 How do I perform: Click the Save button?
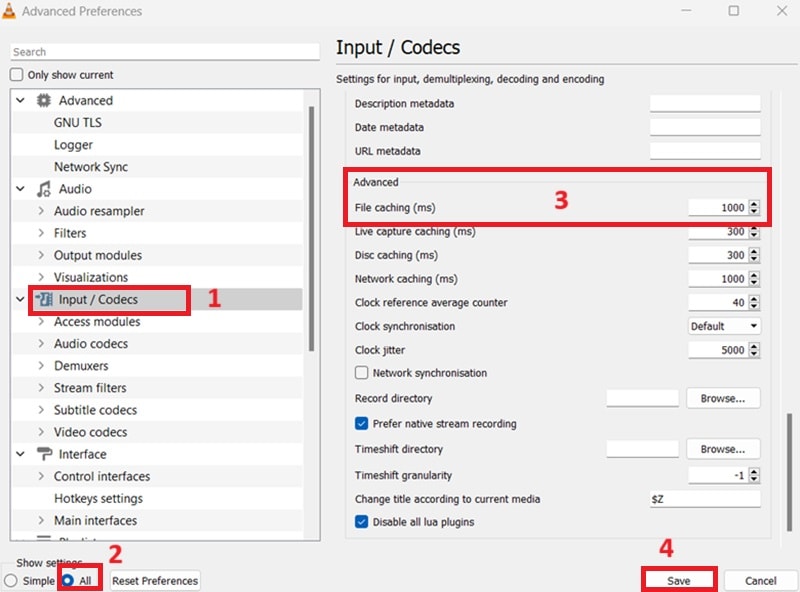tap(678, 581)
